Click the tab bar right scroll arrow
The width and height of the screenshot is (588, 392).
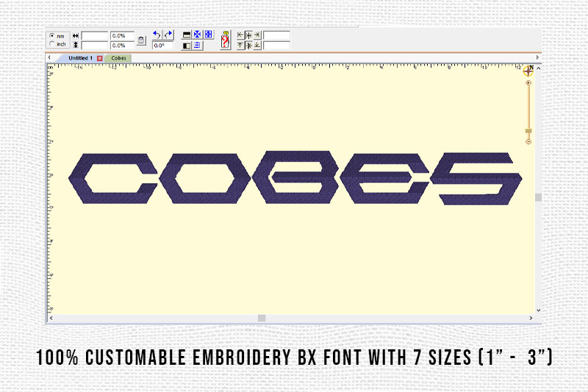coord(537,57)
